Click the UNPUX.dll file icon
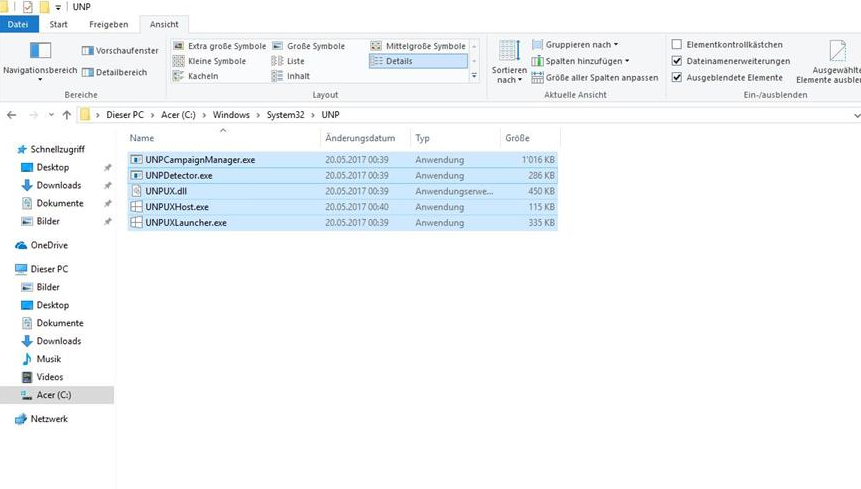This screenshot has width=861, height=489. click(x=137, y=191)
